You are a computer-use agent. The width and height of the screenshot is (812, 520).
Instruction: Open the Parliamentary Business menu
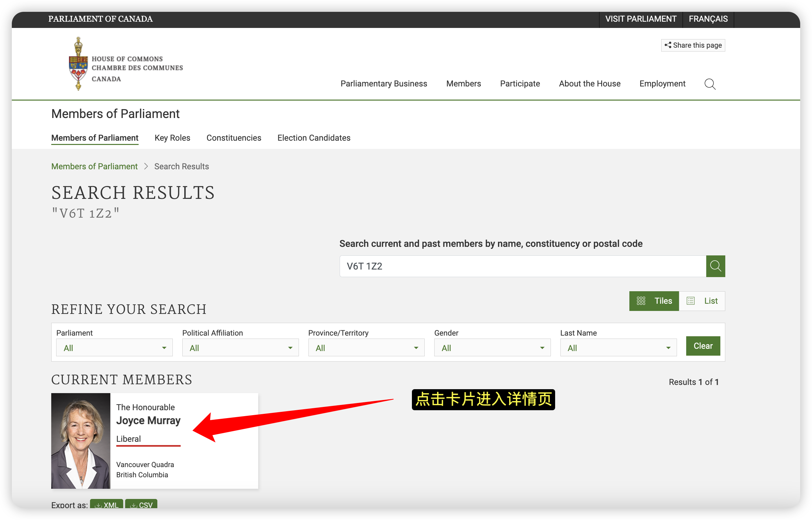click(x=384, y=84)
